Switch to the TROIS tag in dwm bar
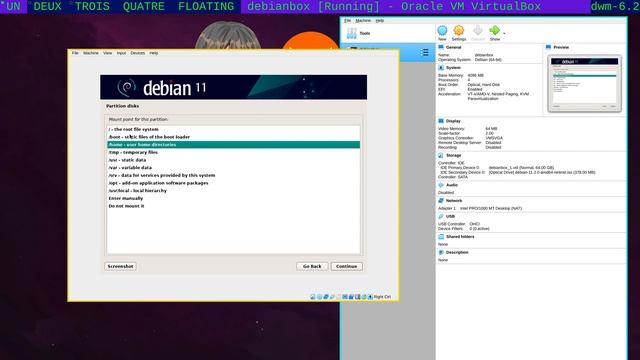The width and height of the screenshot is (640, 360). (92, 7)
